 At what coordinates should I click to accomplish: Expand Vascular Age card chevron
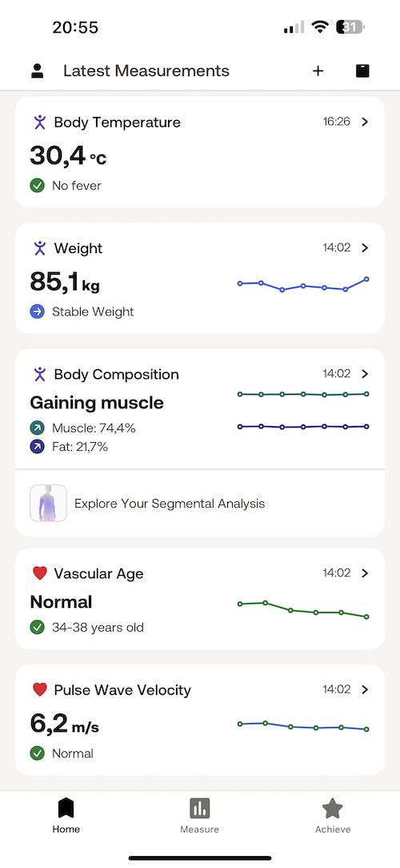pyautogui.click(x=365, y=573)
